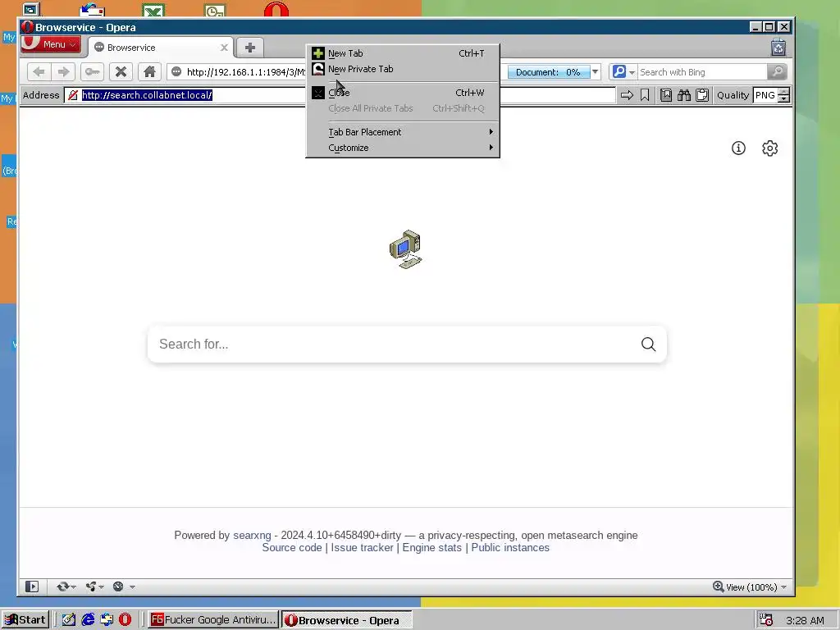Open the red Opera Menu button
840x630 pixels.
(51, 44)
